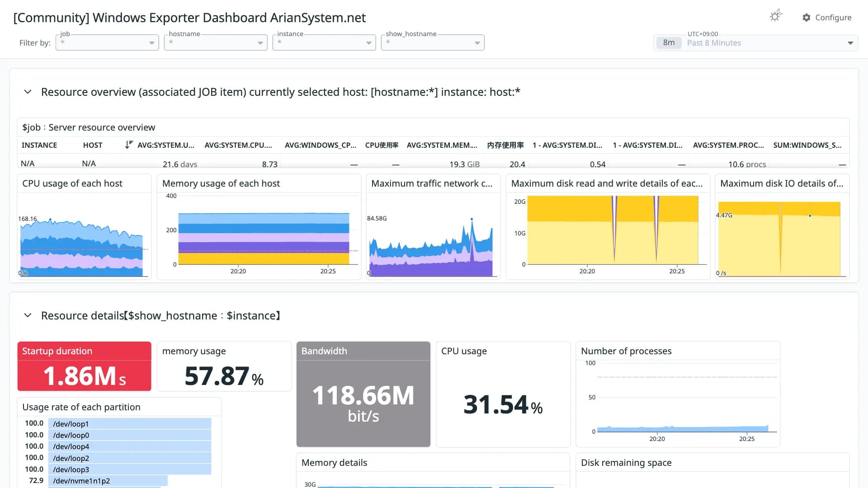Image resolution: width=868 pixels, height=488 pixels.
Task: Click the sort arrow icon in table header
Action: (x=129, y=145)
